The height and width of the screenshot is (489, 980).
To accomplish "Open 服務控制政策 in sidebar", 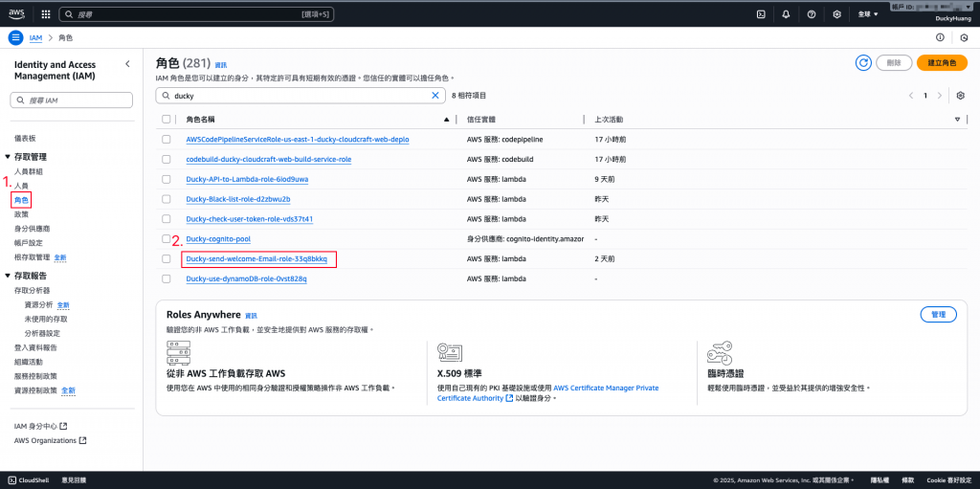I will tap(35, 376).
